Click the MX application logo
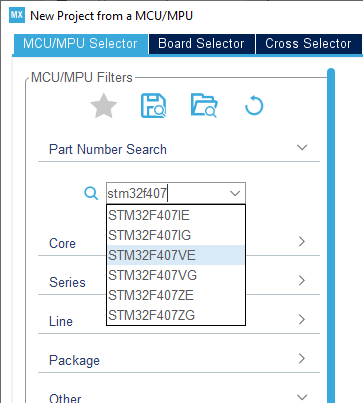The height and width of the screenshot is (403, 363). [x=17, y=15]
